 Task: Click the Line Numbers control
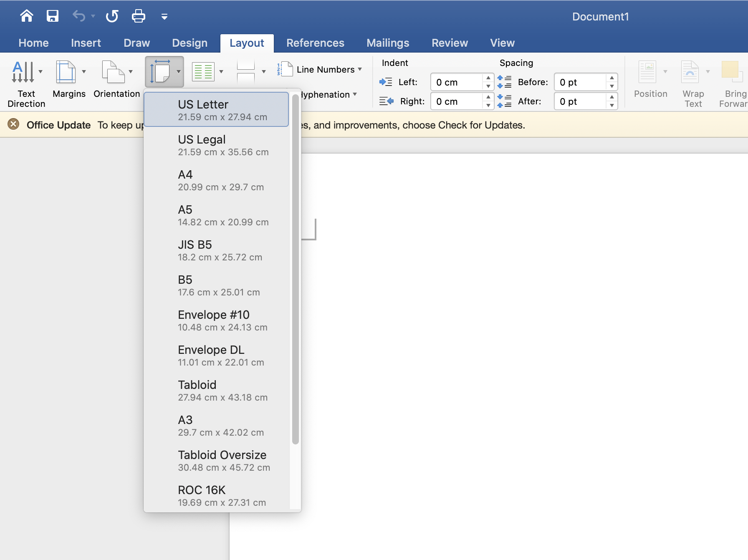click(320, 69)
